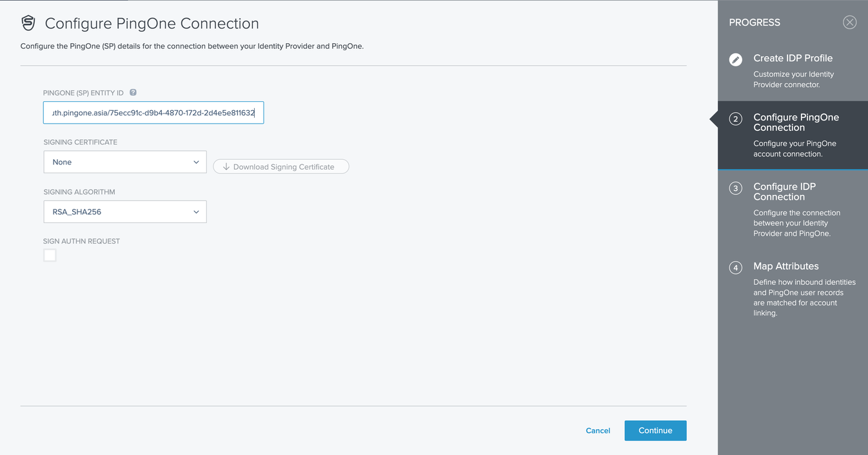Expand the chevron on the None certificate field

196,162
